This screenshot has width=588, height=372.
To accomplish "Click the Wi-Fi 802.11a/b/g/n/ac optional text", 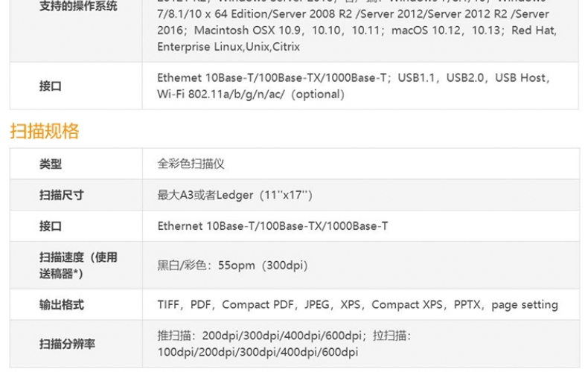I will [x=251, y=94].
